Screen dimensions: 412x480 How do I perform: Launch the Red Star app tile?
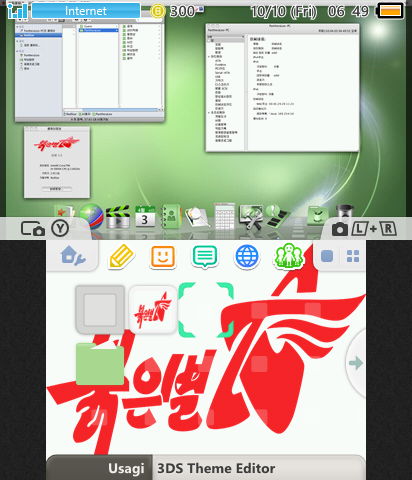click(x=153, y=310)
